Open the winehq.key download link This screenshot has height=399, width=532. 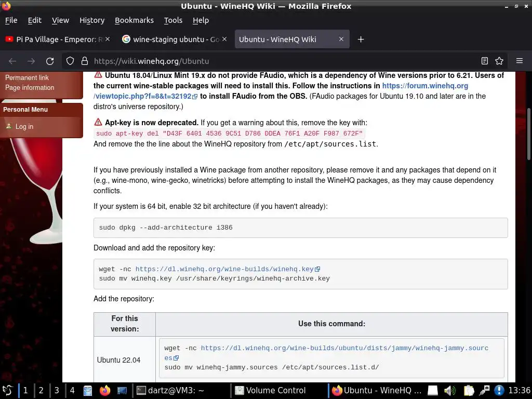[x=224, y=269]
